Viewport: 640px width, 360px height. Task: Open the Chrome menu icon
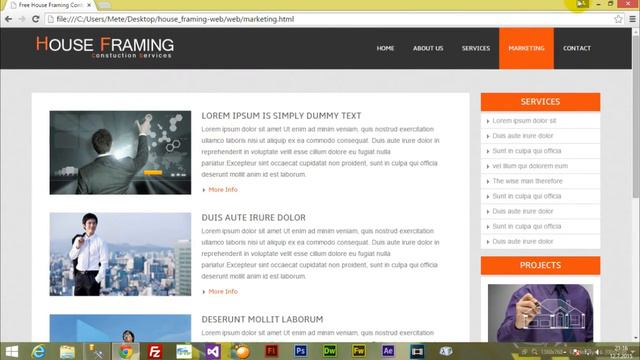[632, 19]
